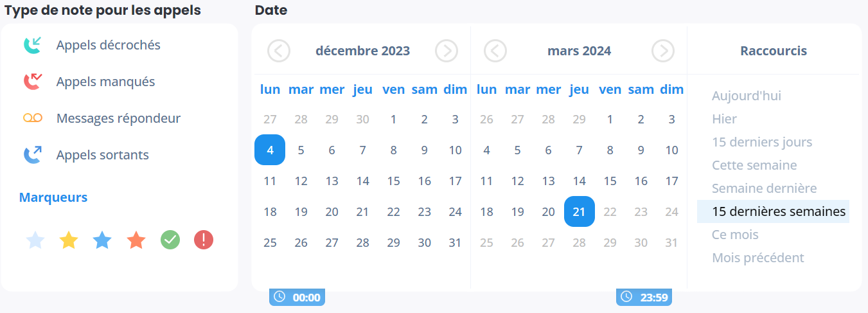The width and height of the screenshot is (868, 313).
Task: Go to month before décembre 2023
Action: pos(279,51)
